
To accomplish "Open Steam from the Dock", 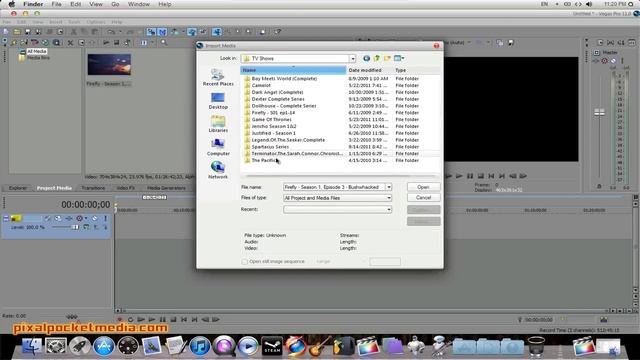I will (272, 347).
